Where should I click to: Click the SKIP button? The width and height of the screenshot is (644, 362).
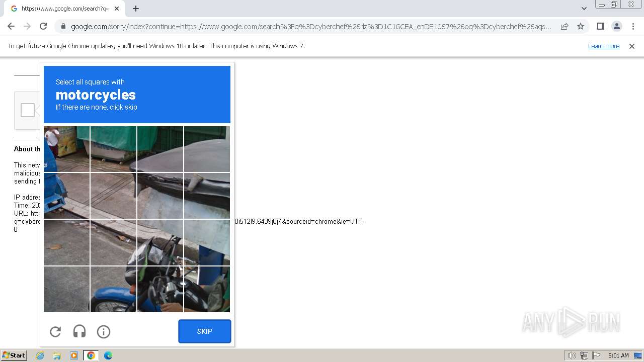(205, 331)
